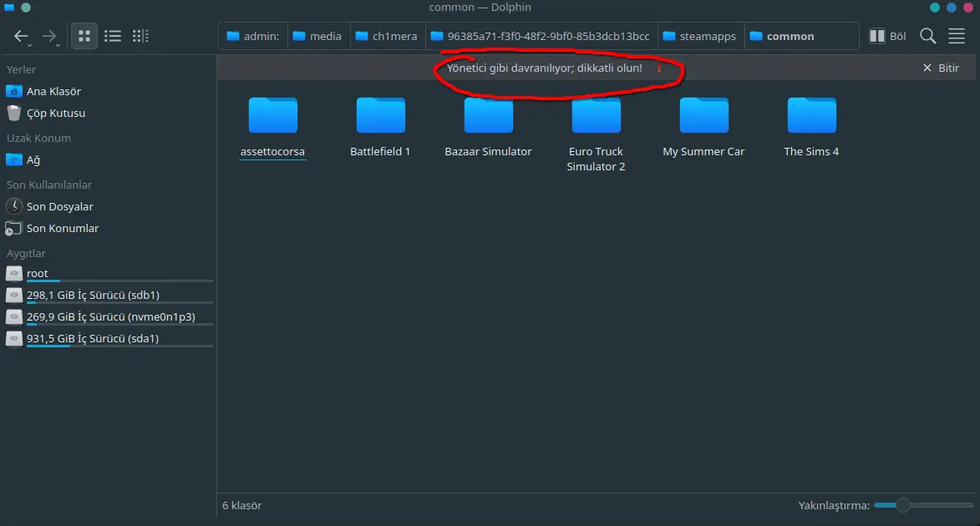Toggle the pin window titlebar button

[26, 8]
